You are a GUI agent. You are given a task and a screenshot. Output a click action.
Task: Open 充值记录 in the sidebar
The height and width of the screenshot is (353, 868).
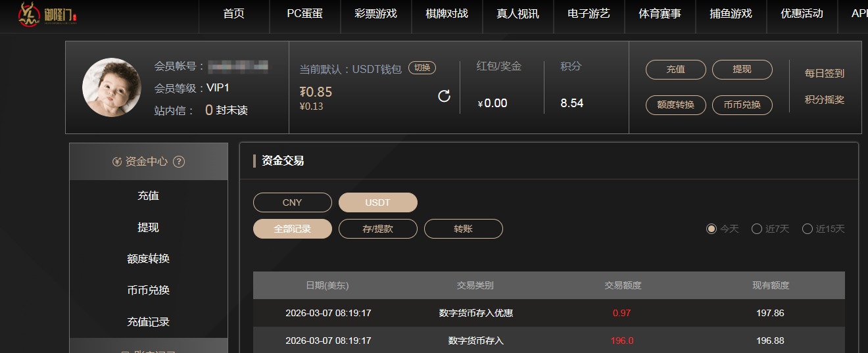pos(149,322)
